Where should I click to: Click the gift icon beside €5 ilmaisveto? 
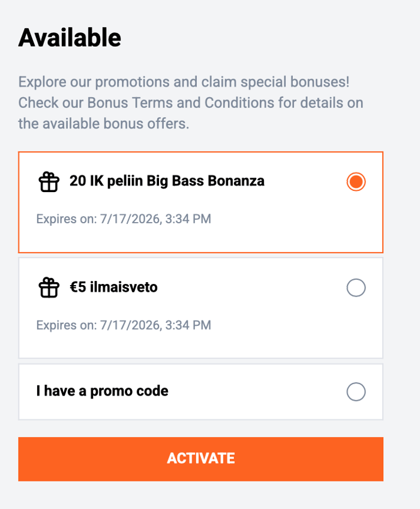[49, 288]
